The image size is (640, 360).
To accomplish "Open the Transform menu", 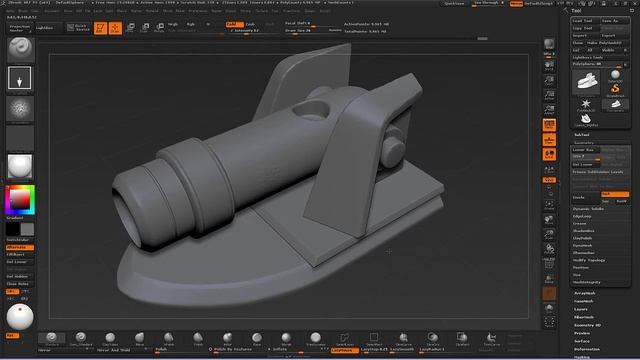I will (x=291, y=11).
